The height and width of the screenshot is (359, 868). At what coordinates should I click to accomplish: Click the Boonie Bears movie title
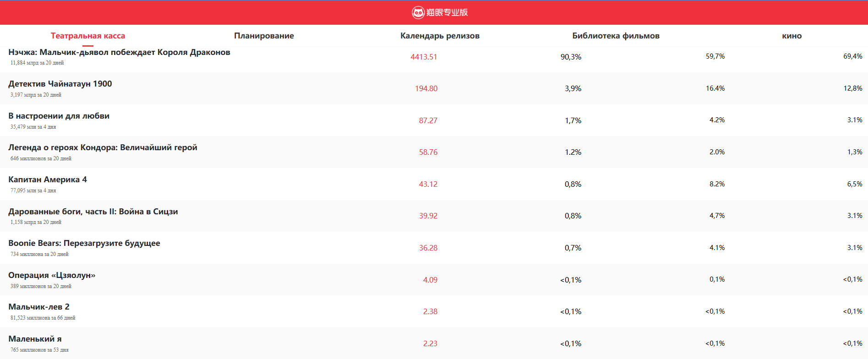[x=84, y=243]
